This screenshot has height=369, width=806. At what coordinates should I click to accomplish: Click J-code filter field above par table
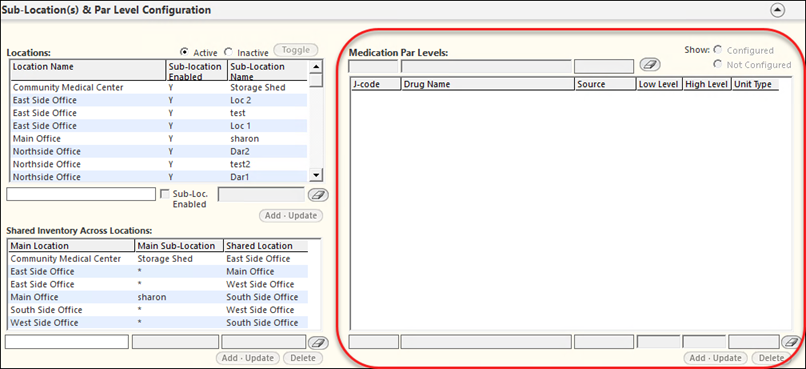point(373,66)
